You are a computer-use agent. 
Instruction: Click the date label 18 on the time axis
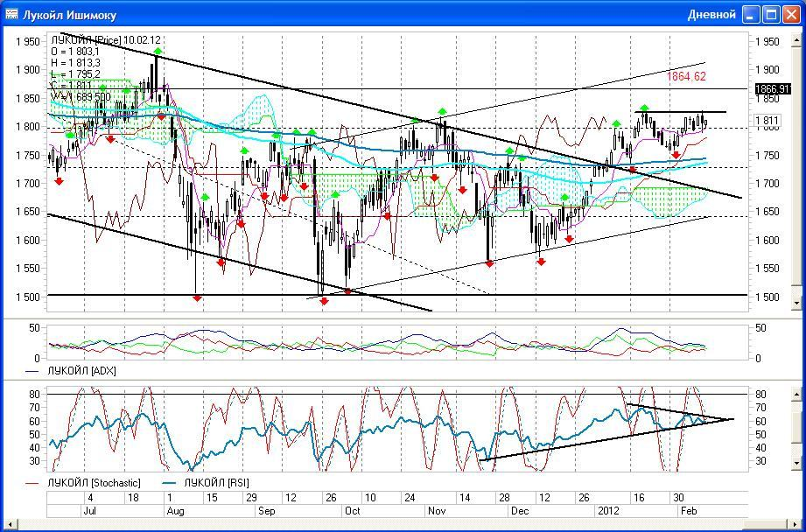click(x=133, y=498)
